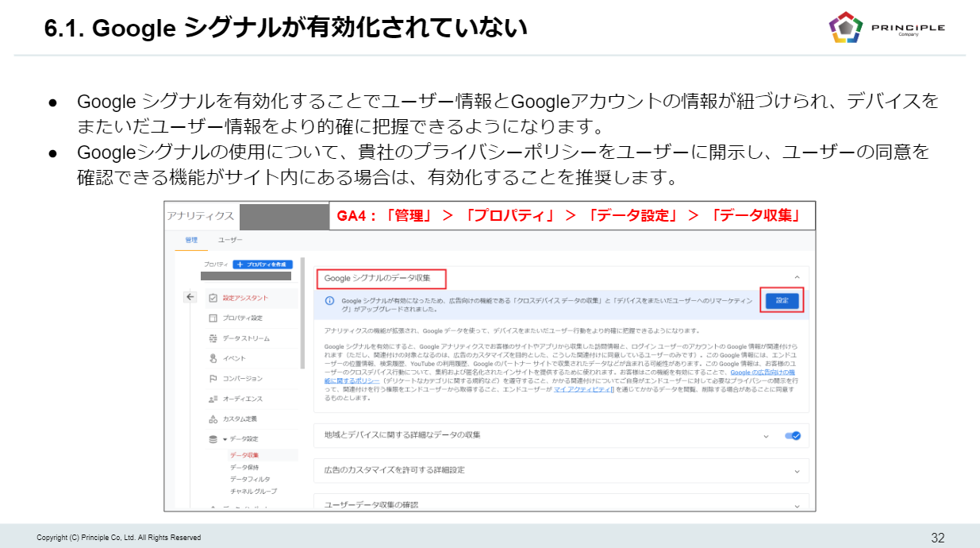Toggle the 地域とデバイス detailed data collection switch
This screenshot has width=980, height=548.
tap(792, 435)
